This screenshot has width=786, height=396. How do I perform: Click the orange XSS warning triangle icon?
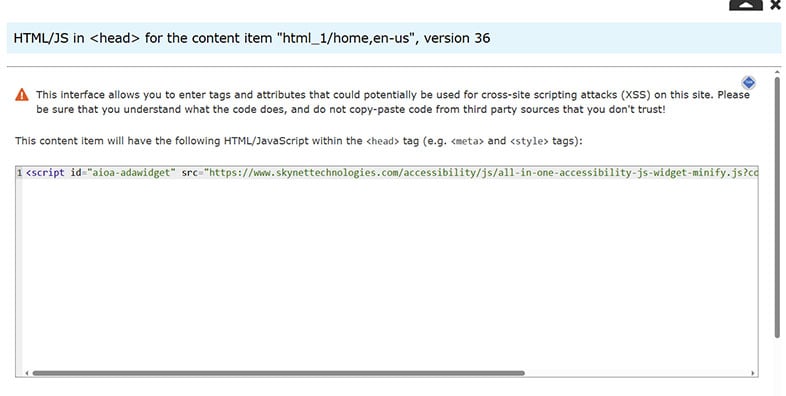22,95
